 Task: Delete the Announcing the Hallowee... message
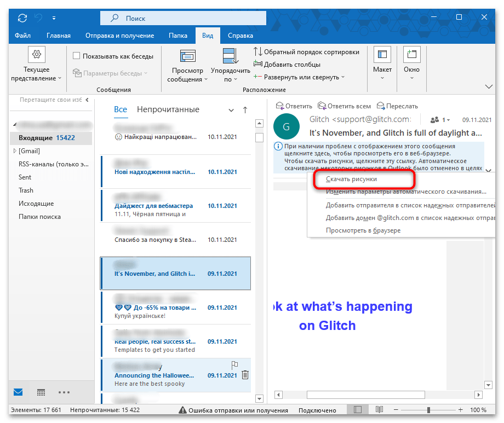click(245, 375)
